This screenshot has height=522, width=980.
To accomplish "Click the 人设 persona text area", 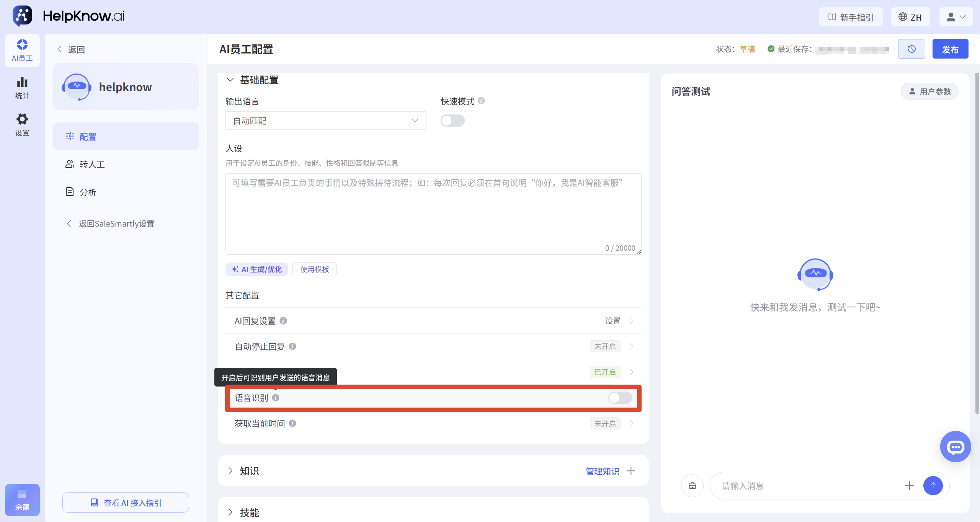I will (433, 214).
